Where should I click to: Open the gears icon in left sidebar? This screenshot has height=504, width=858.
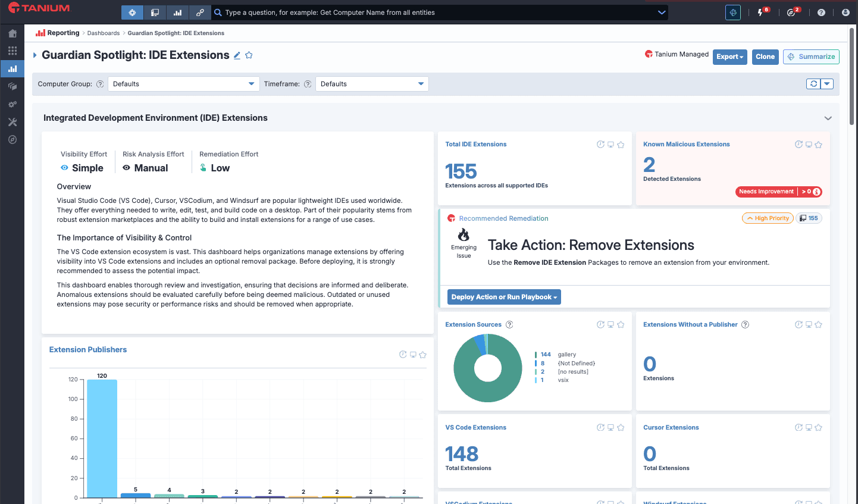click(x=12, y=105)
